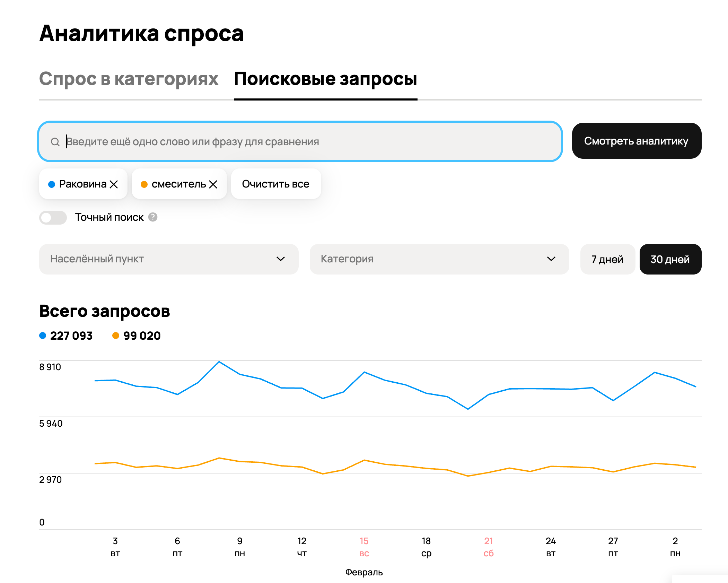Remove the смеситель tag with X
Viewport: 728px width, 583px height.
tap(213, 184)
